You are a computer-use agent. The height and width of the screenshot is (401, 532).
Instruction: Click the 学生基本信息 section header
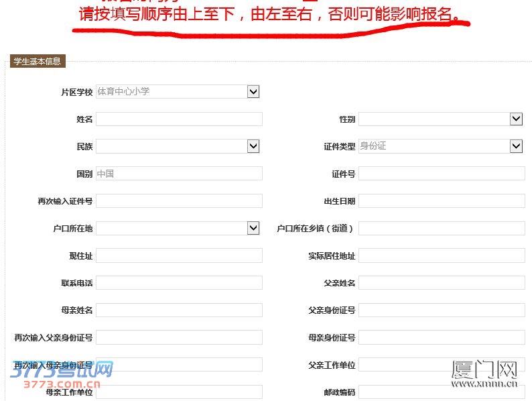pos(38,62)
